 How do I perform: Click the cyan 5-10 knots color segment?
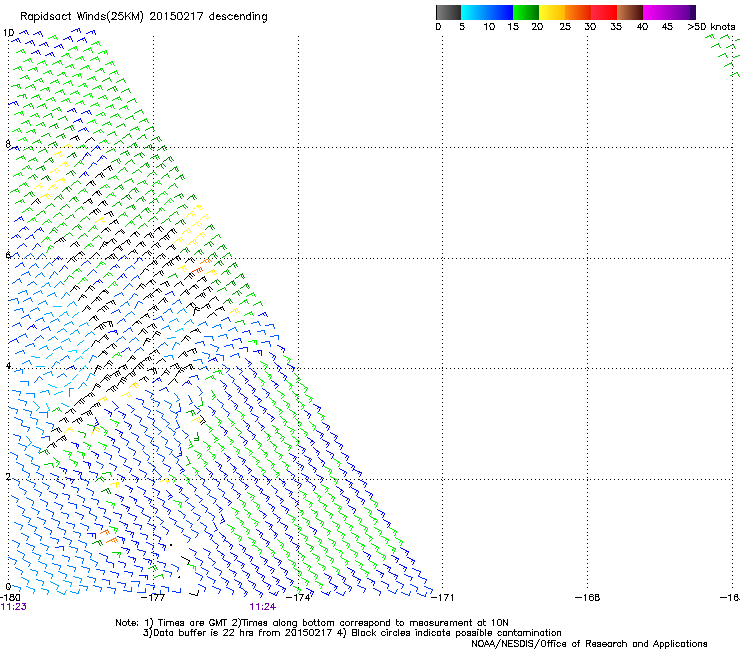[x=474, y=12]
